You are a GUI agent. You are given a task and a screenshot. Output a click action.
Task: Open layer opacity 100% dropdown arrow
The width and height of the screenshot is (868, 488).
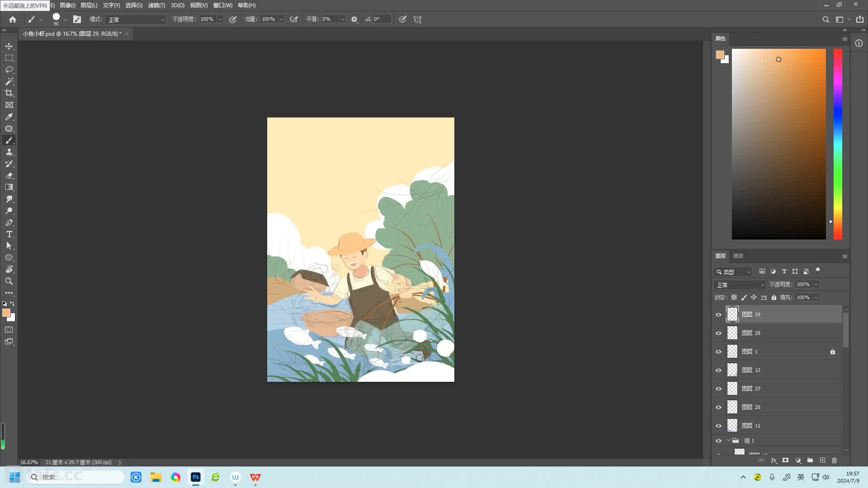coord(816,285)
